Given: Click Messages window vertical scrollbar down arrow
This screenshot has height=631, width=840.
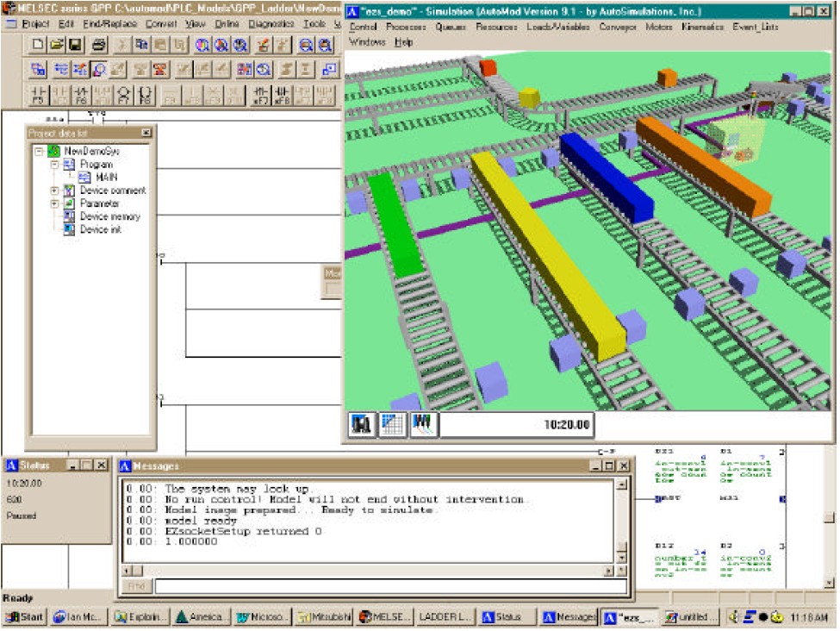Looking at the screenshot, I should point(622,556).
